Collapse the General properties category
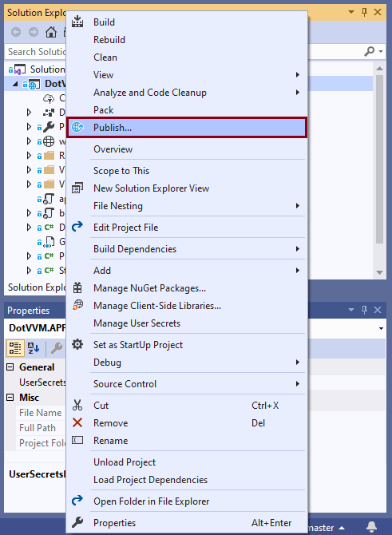This screenshot has height=535, width=392. [x=10, y=367]
